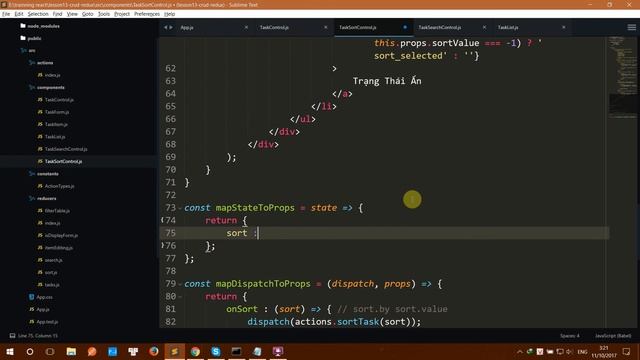Image resolution: width=640 pixels, height=360 pixels.
Task: Click the unsaved dot on TaskSortControl.js tab
Action: (x=405, y=27)
